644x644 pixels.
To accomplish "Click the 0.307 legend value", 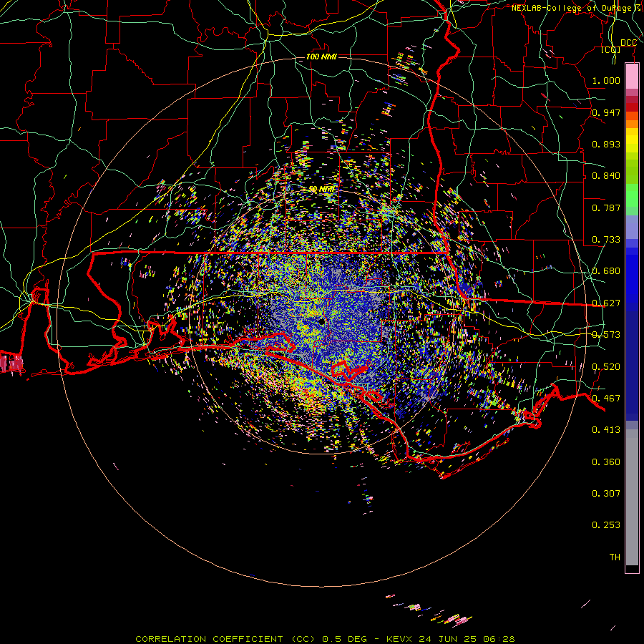I will (x=606, y=494).
